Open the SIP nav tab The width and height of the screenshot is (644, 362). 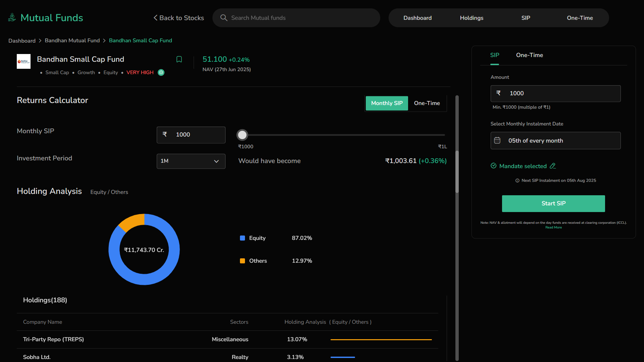tap(526, 18)
